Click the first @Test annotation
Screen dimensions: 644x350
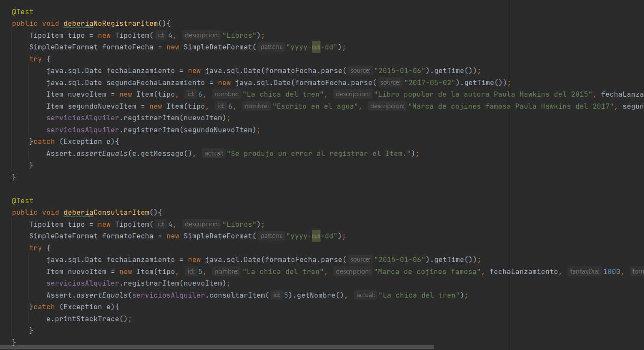(22, 12)
